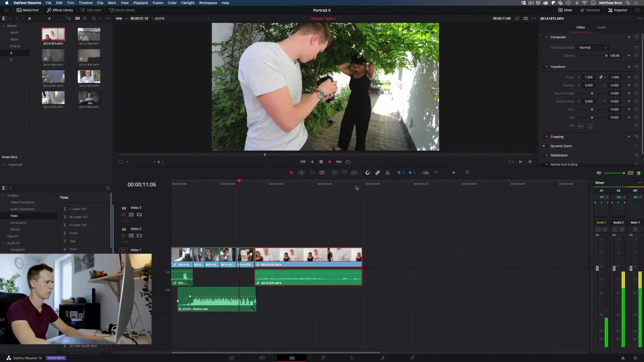The height and width of the screenshot is (362, 644).
Task: Select the Dynamic Trim Mode tool
Action: coord(312,173)
